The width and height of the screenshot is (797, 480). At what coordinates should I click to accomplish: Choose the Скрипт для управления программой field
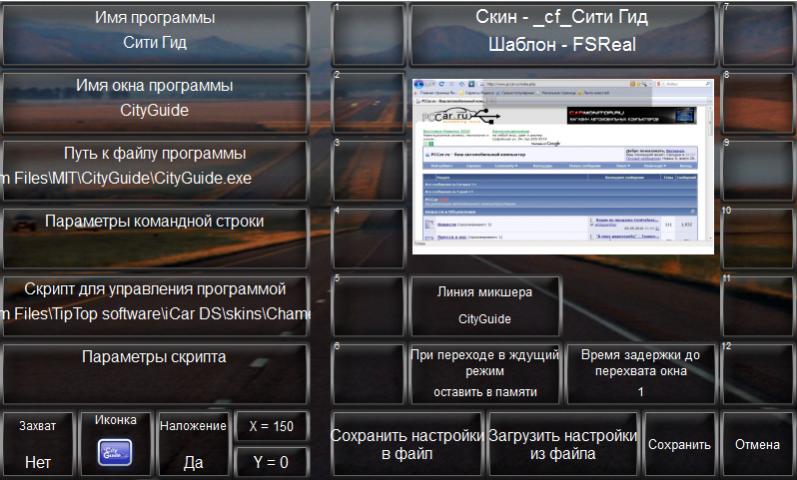(x=155, y=302)
